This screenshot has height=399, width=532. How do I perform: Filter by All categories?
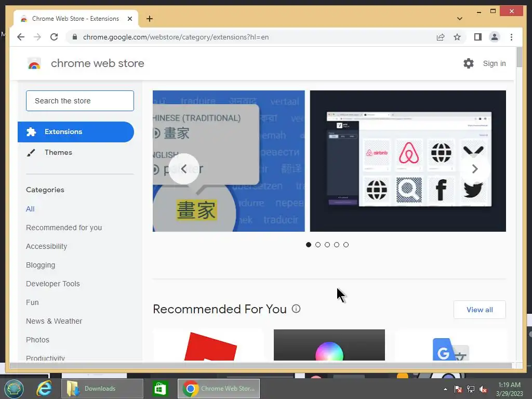tap(30, 209)
